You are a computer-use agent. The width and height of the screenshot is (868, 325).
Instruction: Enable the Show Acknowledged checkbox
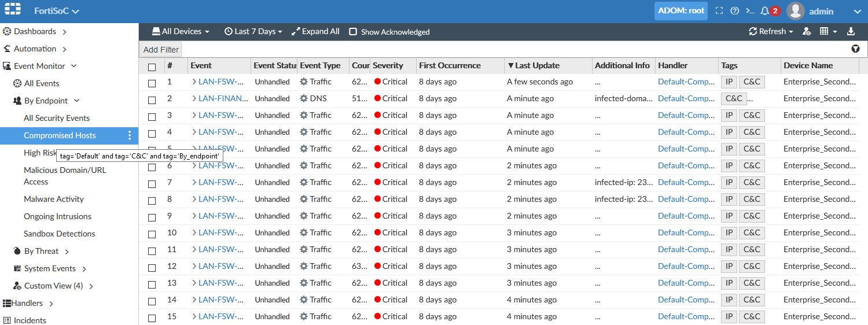(x=353, y=32)
